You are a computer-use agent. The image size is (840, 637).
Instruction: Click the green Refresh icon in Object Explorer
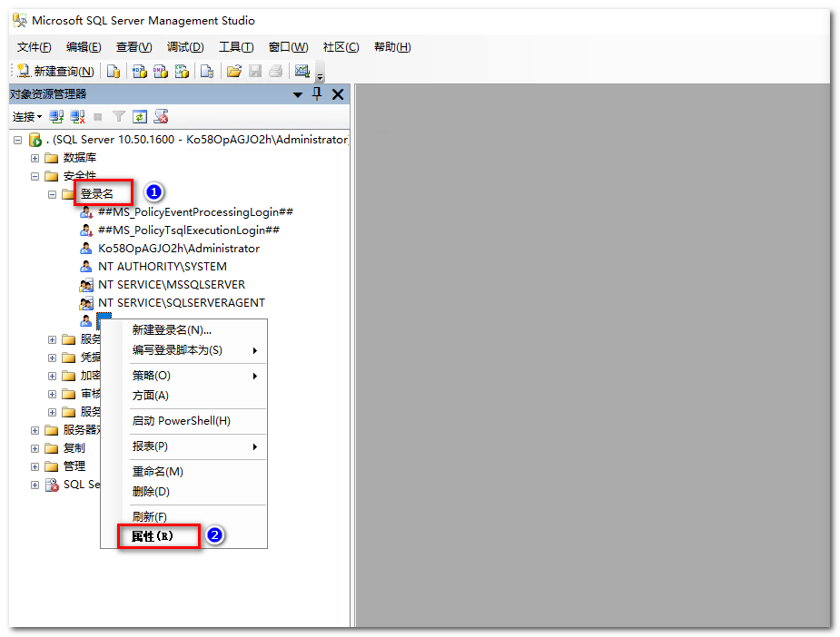(x=139, y=117)
